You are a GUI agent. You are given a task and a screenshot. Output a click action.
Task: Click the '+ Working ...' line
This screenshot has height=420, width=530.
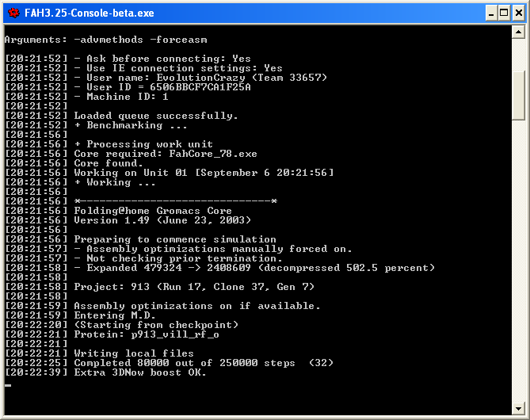coord(81,182)
